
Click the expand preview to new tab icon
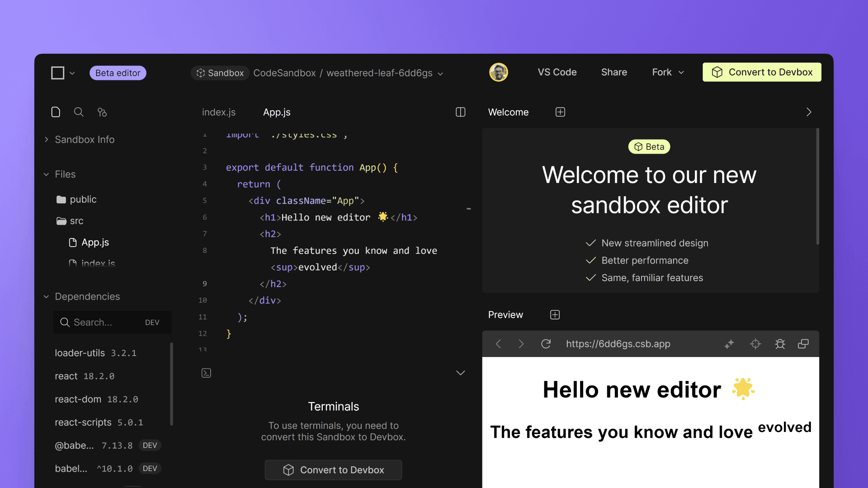804,344
